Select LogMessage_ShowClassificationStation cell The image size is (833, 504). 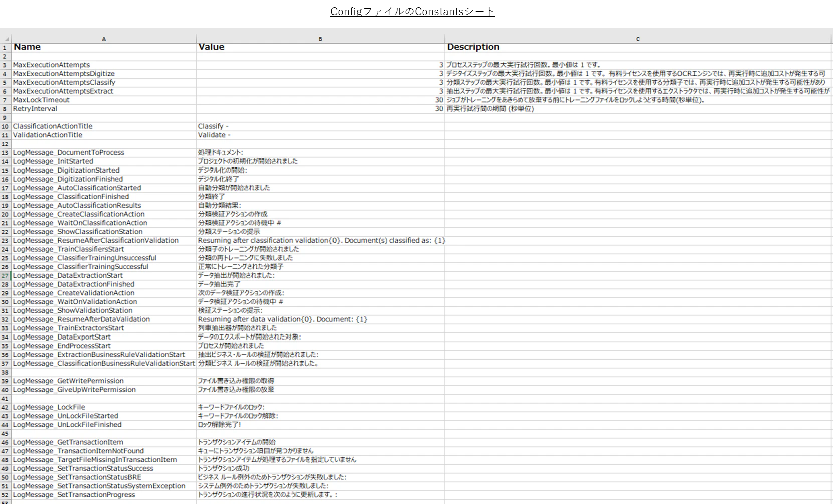(104, 232)
